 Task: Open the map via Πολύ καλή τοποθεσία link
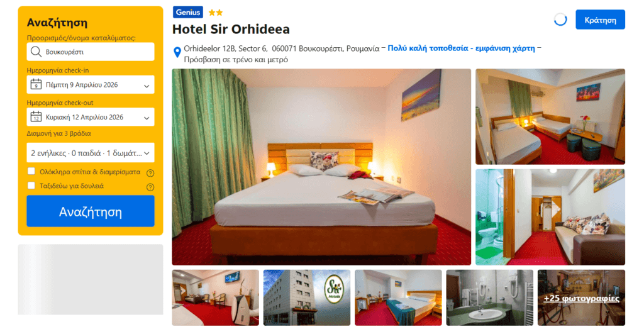click(x=461, y=48)
